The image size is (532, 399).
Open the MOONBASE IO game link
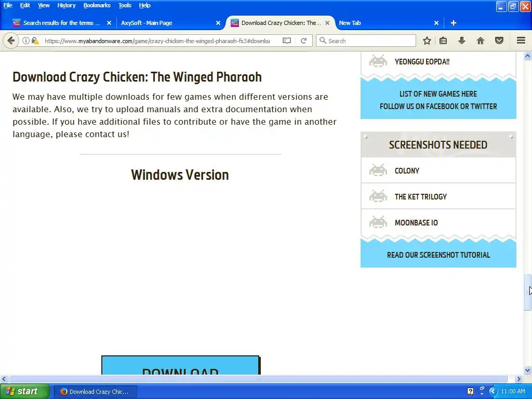point(416,223)
